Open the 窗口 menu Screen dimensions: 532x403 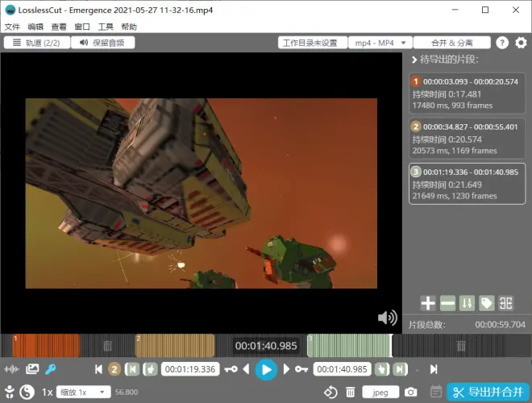click(82, 27)
